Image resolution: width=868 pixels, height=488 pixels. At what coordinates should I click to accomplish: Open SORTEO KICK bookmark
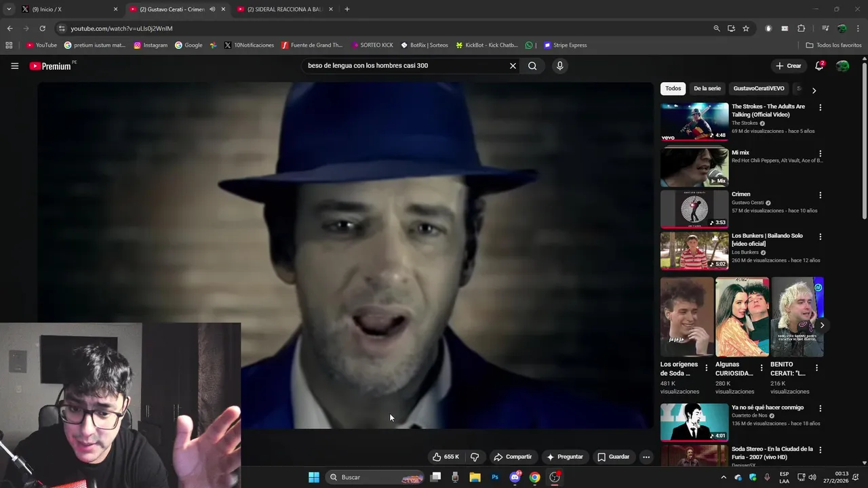pyautogui.click(x=372, y=45)
